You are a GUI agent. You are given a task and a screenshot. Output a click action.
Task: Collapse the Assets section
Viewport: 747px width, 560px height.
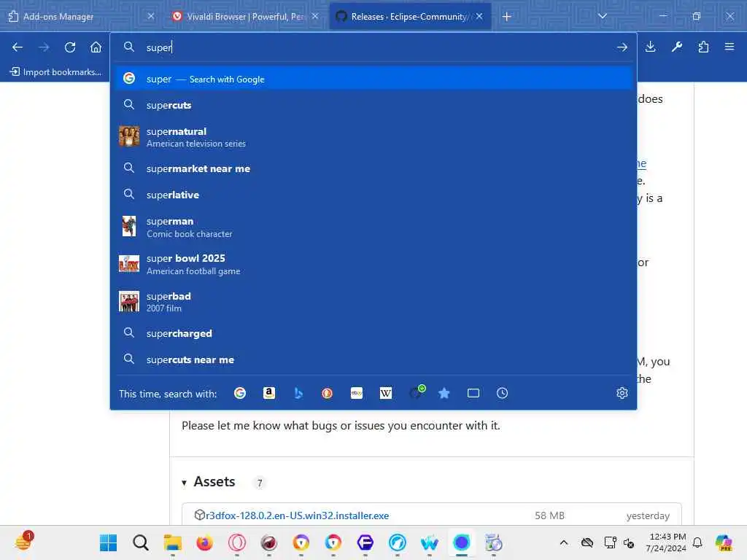(184, 483)
